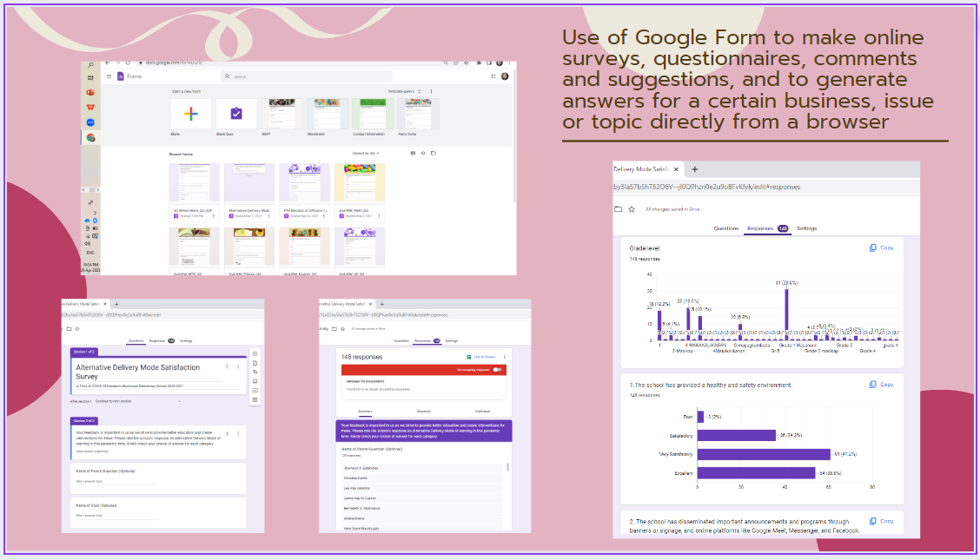Screen dimensions: 980x560
Task: Open the three-dot menu of Section 1
Action: [238, 367]
